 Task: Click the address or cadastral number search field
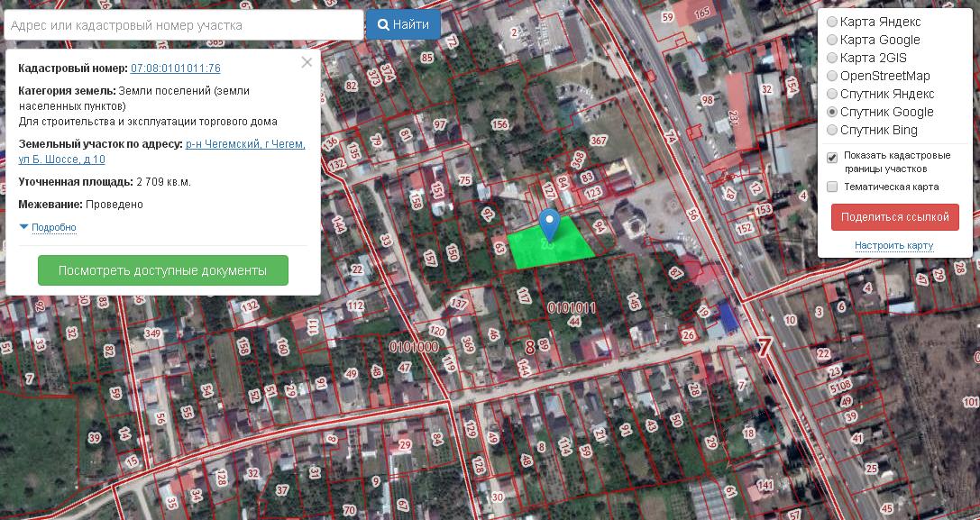[x=183, y=25]
